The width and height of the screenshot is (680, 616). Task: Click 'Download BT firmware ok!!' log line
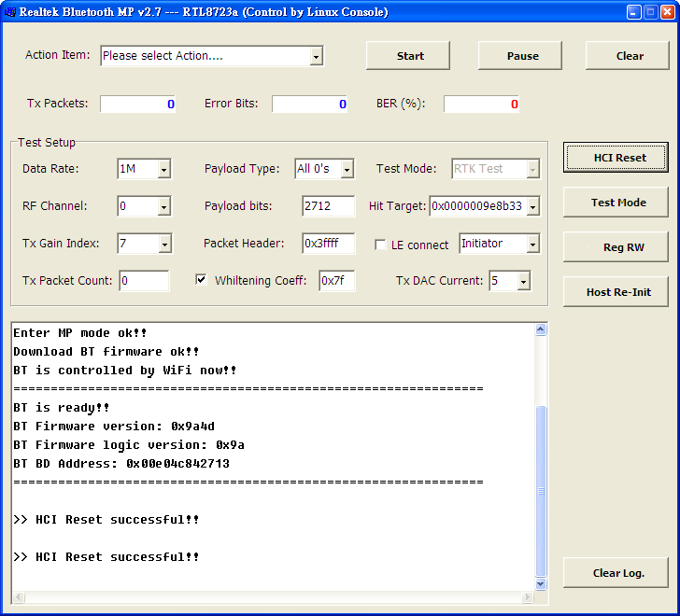[x=106, y=351]
